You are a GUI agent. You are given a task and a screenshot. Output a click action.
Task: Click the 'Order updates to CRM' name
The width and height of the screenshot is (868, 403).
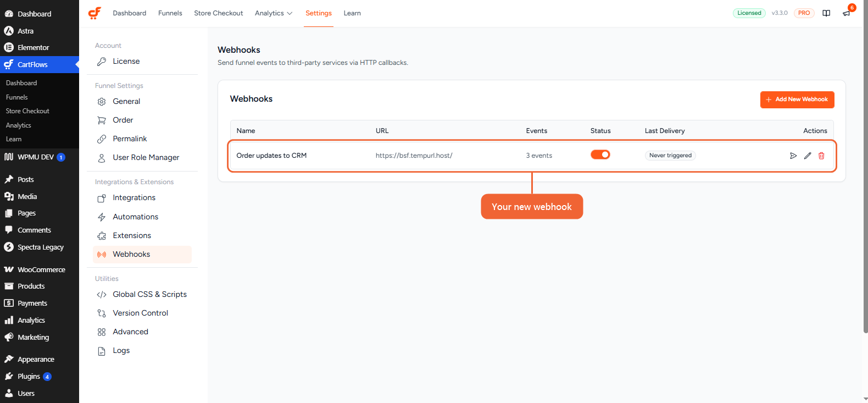(271, 156)
